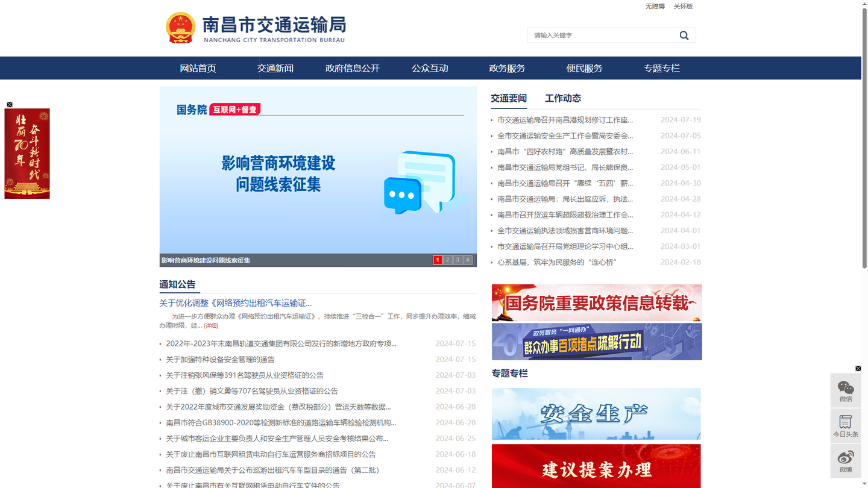
Task: Open news 货运车辆超限超载治理工作会
Action: pos(565,215)
